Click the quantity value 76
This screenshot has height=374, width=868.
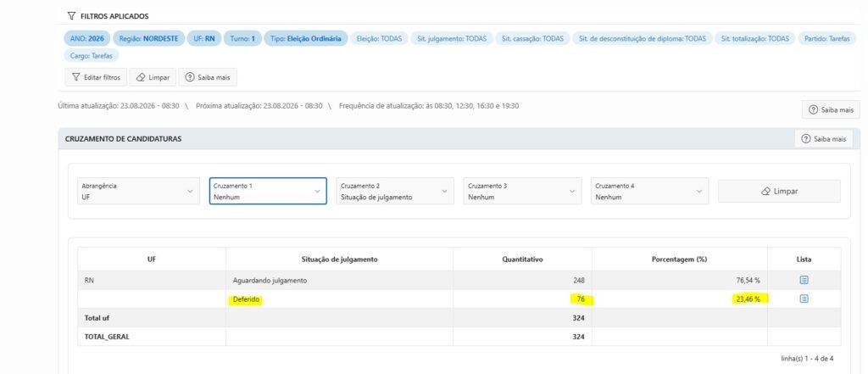pyautogui.click(x=581, y=299)
